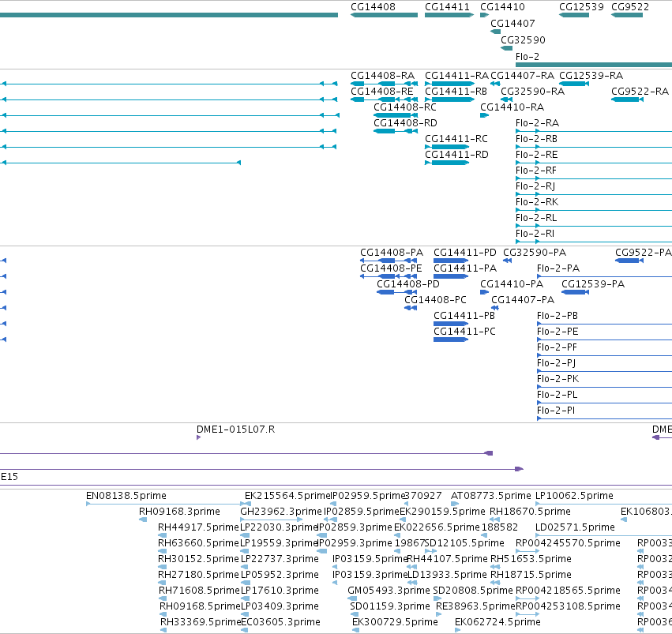Click the RH18670.5prime EST

point(530,512)
